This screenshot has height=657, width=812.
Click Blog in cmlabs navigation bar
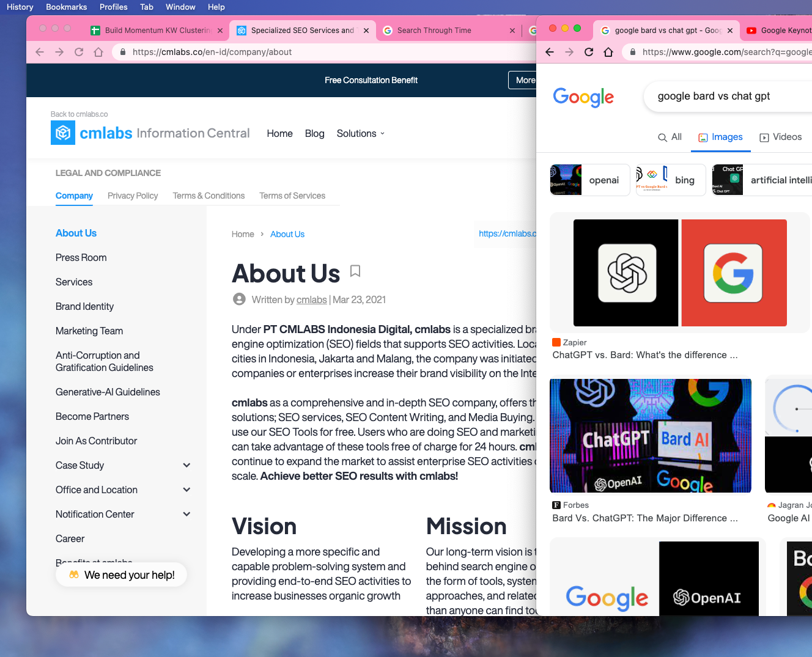click(315, 133)
